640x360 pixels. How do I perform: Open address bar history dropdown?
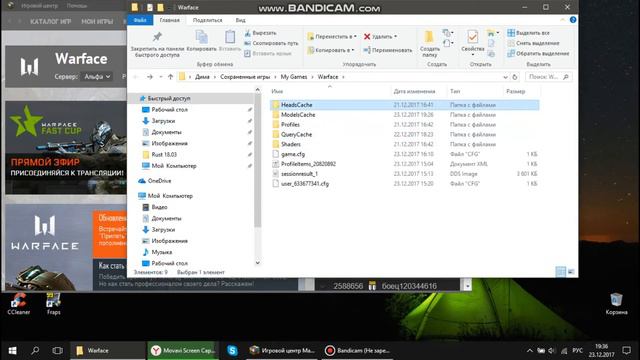tap(505, 77)
